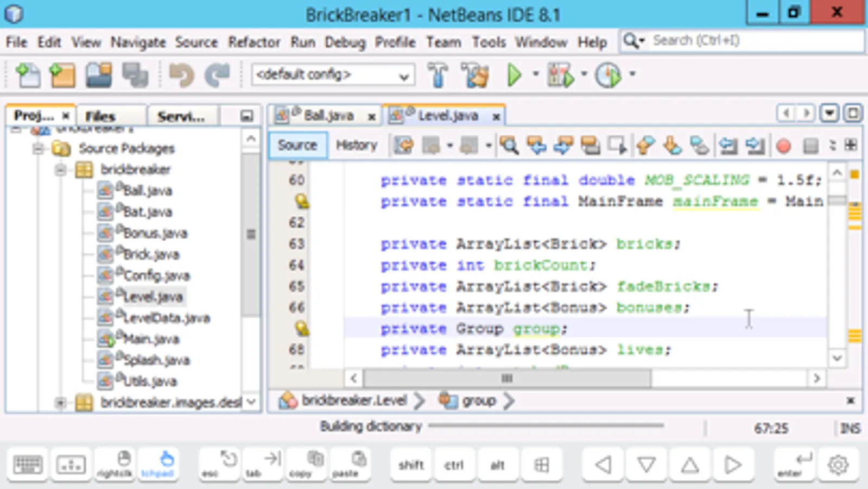Open Profile Project dropdown arrow
The width and height of the screenshot is (868, 489).
pos(632,74)
